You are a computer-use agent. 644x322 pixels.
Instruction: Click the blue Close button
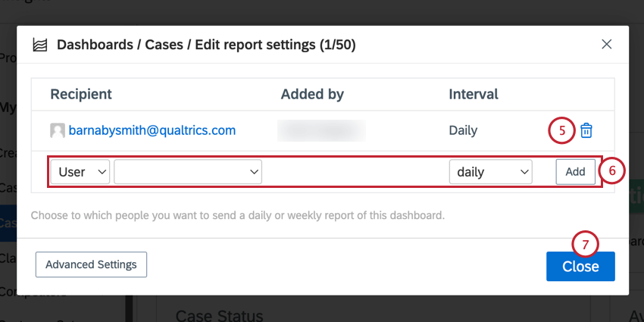[580, 266]
